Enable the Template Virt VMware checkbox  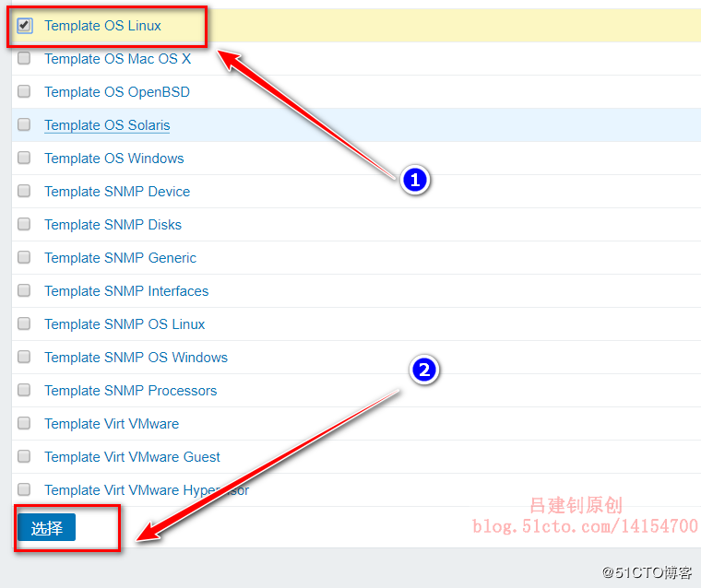pyautogui.click(x=24, y=423)
